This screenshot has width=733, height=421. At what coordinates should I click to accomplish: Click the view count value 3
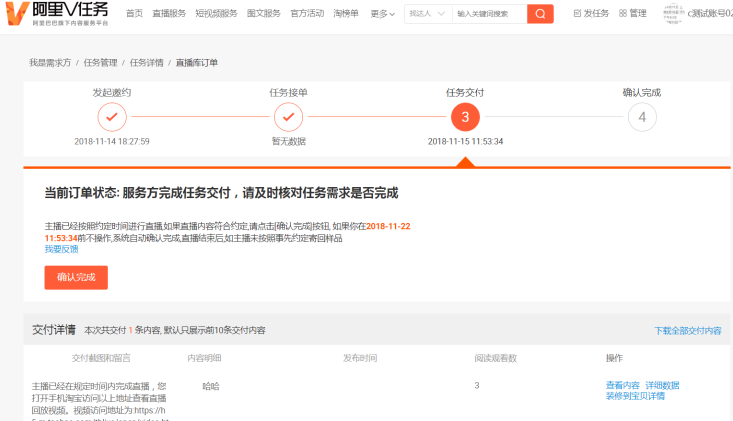pyautogui.click(x=477, y=386)
